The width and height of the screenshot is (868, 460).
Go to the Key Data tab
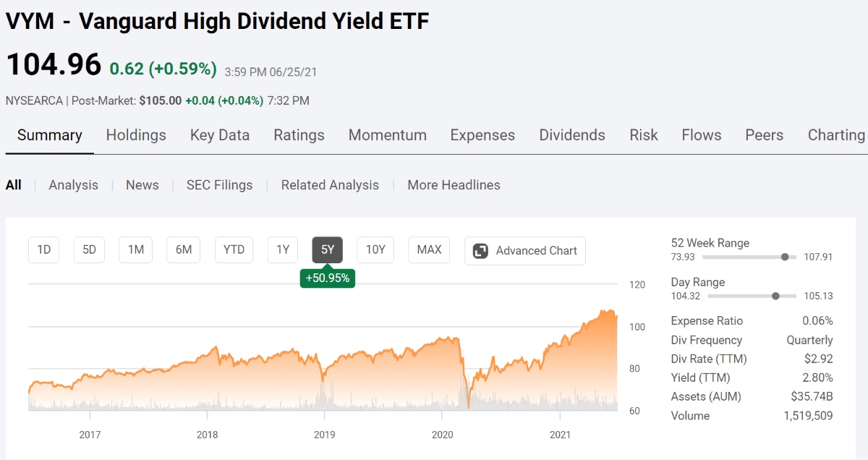coord(220,135)
